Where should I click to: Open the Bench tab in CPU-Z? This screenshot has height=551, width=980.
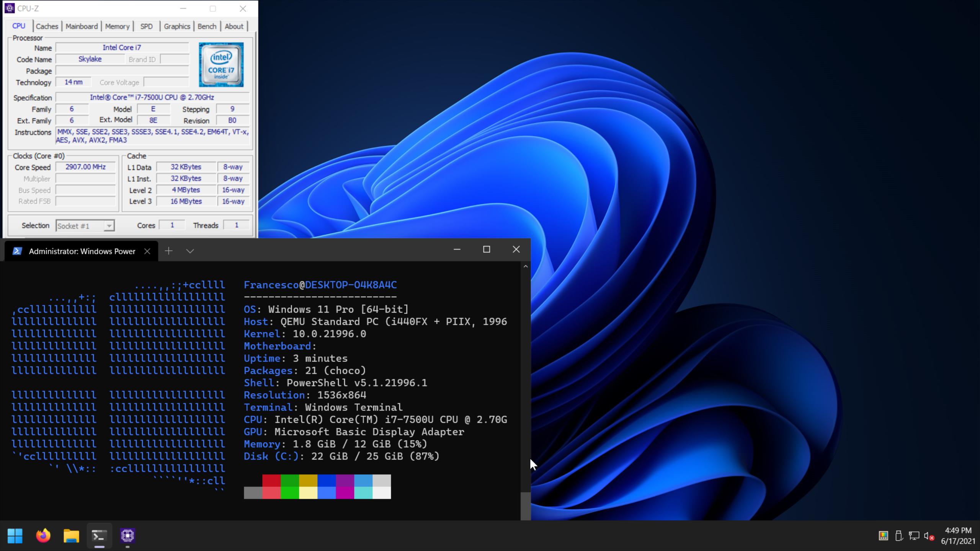(207, 26)
